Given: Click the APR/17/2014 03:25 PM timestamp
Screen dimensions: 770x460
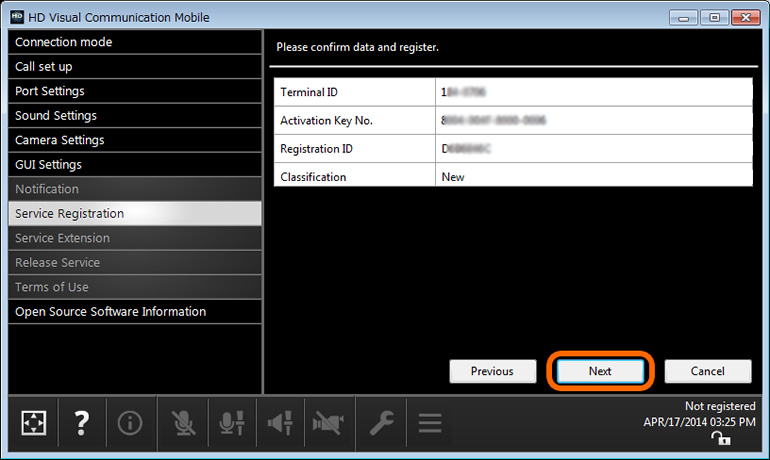Looking at the screenshot, I should click(699, 422).
